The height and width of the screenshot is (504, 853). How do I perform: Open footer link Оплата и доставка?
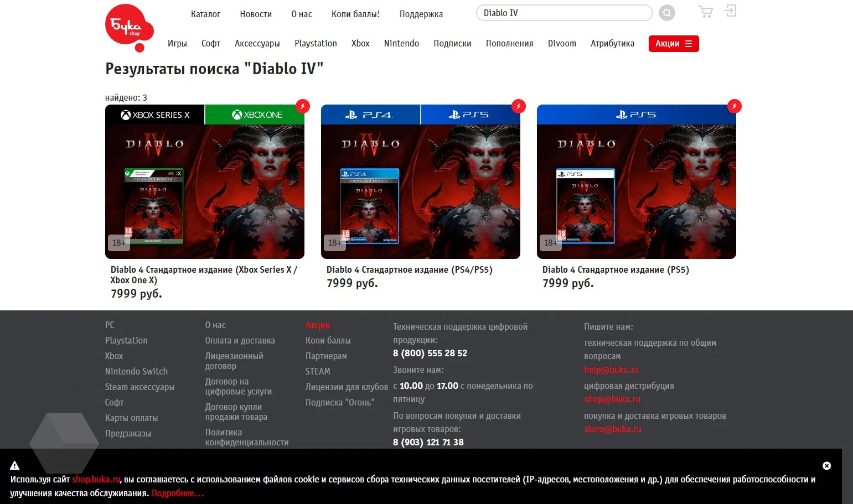tap(240, 341)
